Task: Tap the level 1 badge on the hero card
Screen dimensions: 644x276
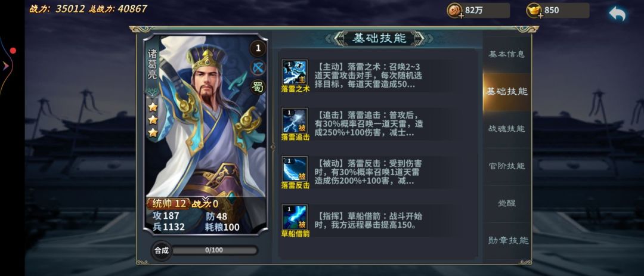Action: (x=258, y=48)
